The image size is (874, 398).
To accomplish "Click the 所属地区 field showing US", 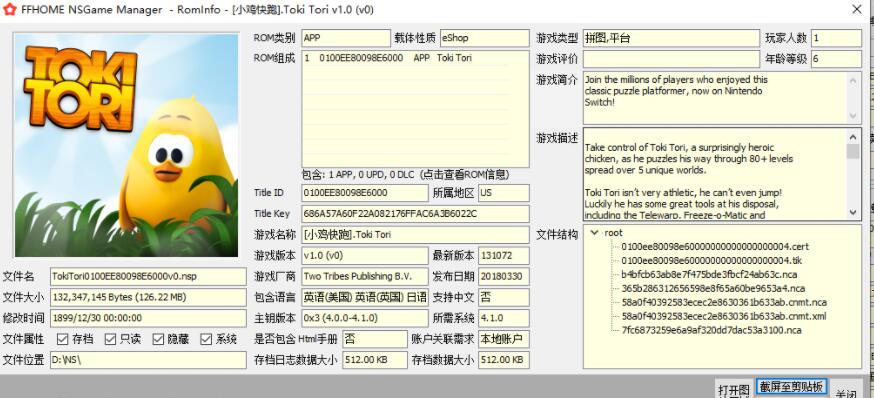I will click(504, 193).
